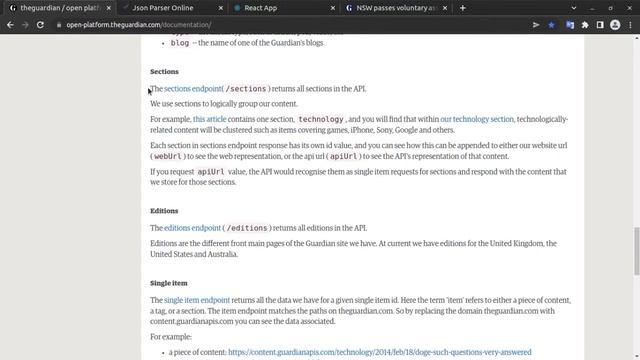640x360 pixels.
Task: Close the Json Parser Online tab
Action: point(221,8)
